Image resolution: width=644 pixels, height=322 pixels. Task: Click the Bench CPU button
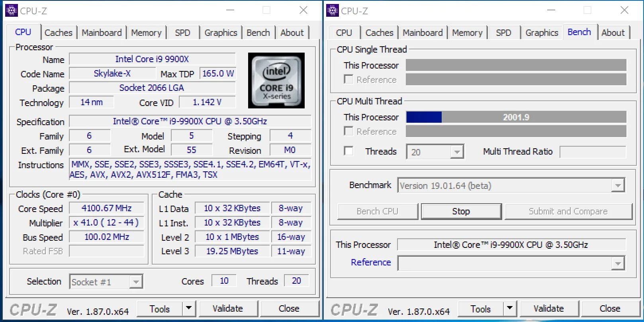378,211
